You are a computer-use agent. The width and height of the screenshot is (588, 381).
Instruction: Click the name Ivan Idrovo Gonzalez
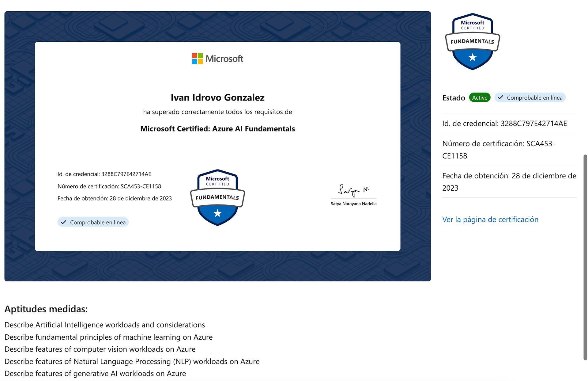[x=217, y=97]
